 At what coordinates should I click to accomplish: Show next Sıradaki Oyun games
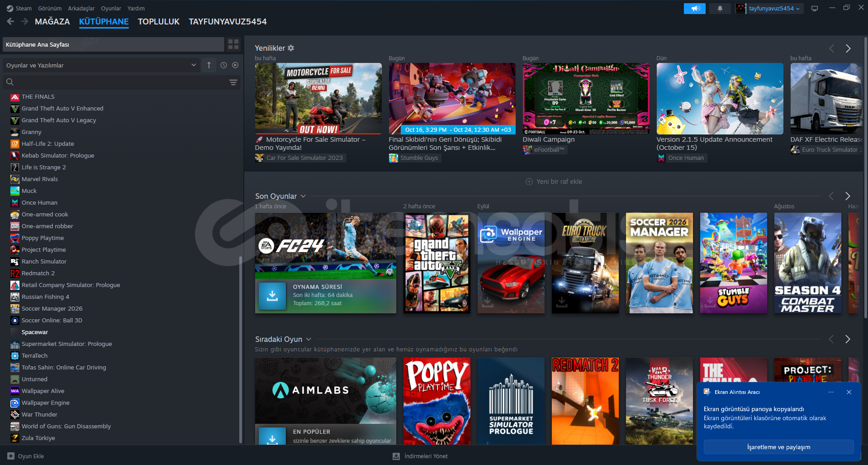coord(848,339)
